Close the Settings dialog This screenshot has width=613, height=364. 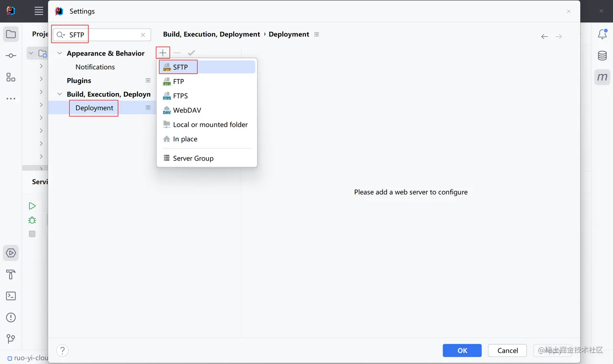(x=569, y=11)
